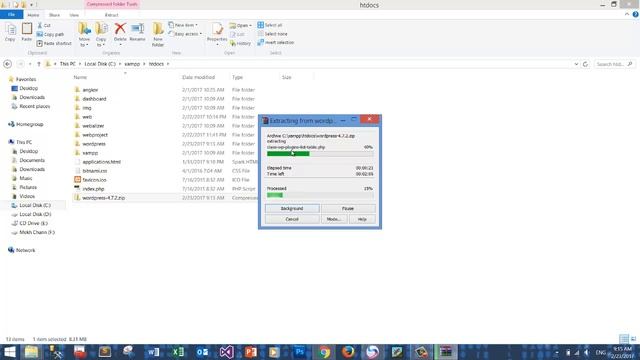The height and width of the screenshot is (360, 640).
Task: Sort by the Name column header
Action: tap(80, 77)
